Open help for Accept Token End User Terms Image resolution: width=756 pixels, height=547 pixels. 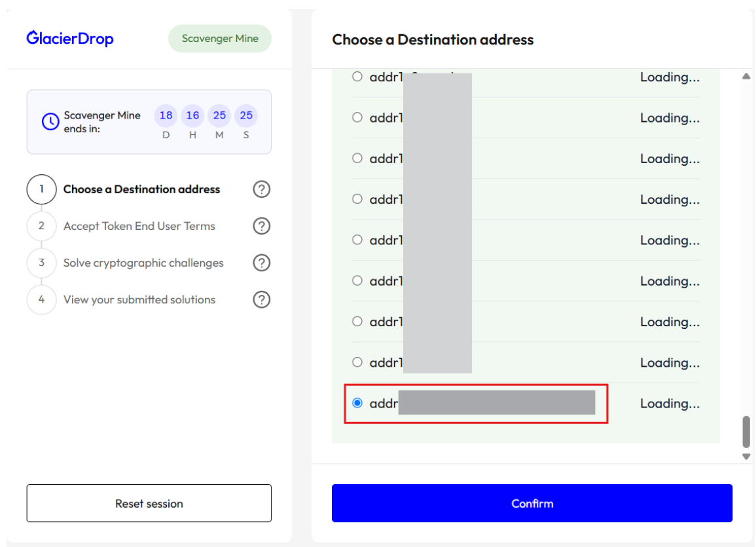(261, 226)
